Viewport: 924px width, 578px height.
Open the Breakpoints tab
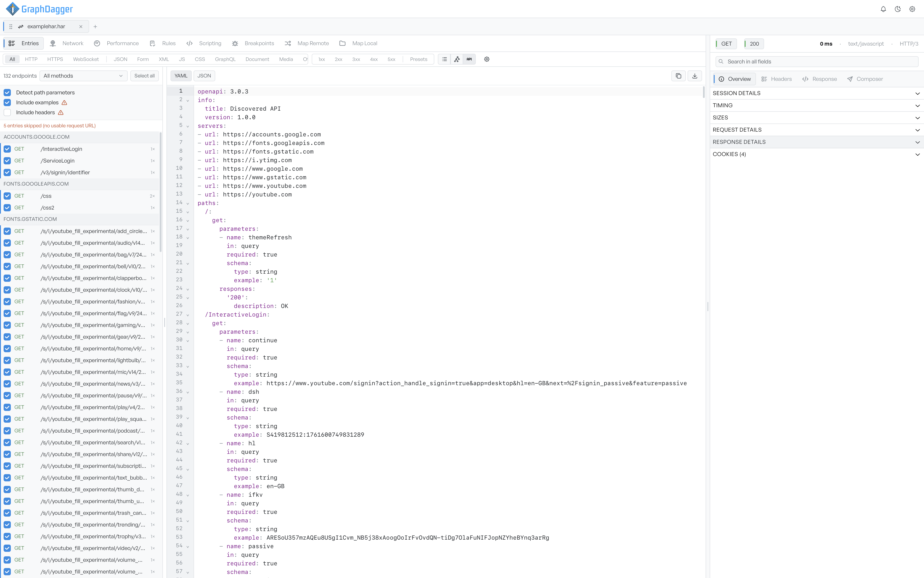click(x=253, y=43)
